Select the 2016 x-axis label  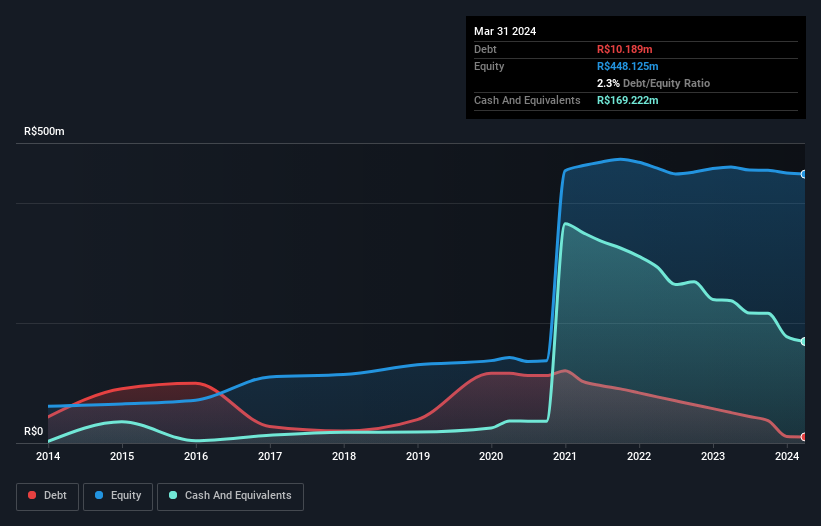coord(196,456)
